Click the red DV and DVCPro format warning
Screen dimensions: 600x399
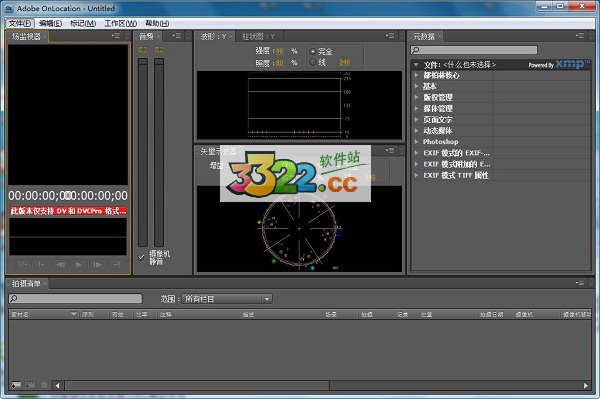click(68, 211)
